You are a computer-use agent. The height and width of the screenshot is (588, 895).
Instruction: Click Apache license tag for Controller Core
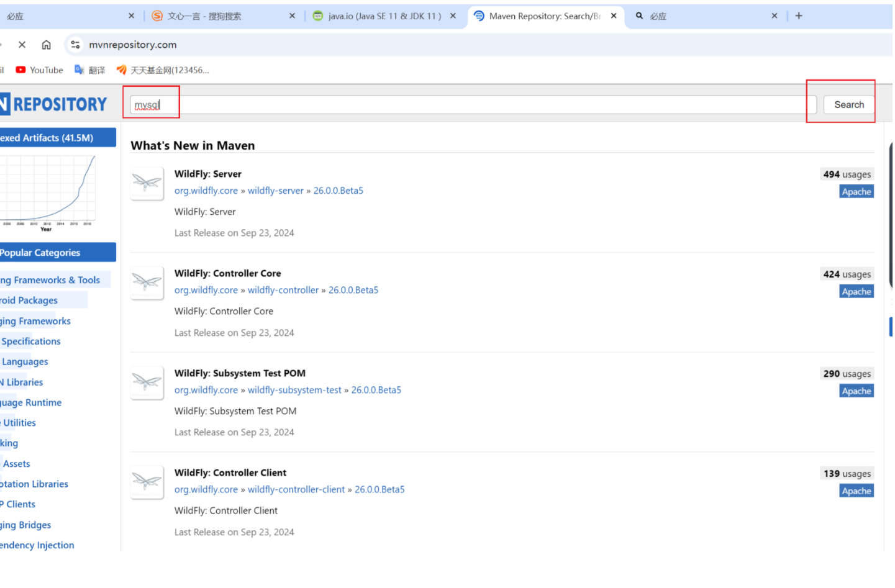(x=856, y=292)
